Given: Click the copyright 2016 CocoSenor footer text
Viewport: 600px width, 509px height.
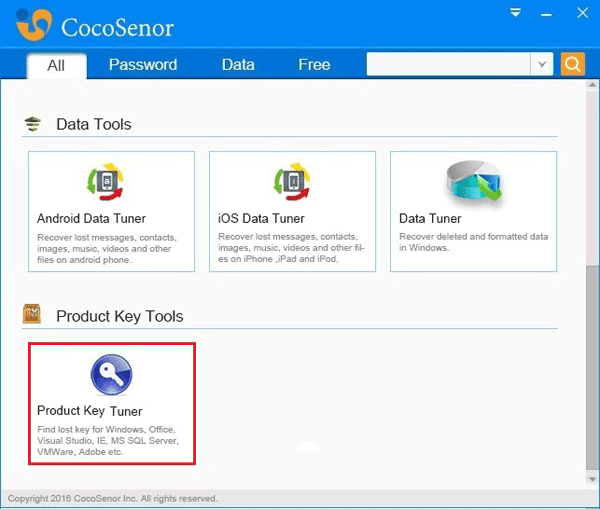Looking at the screenshot, I should coord(112,498).
